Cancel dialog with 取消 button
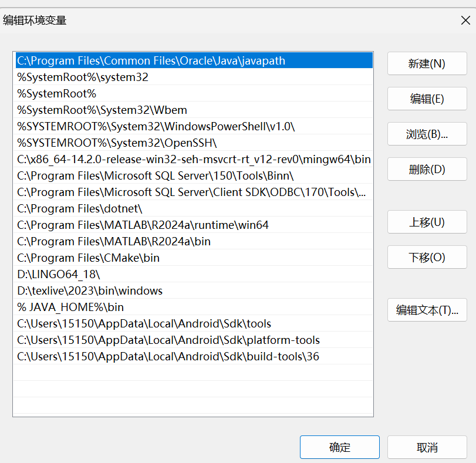The height and width of the screenshot is (463, 476). click(427, 447)
